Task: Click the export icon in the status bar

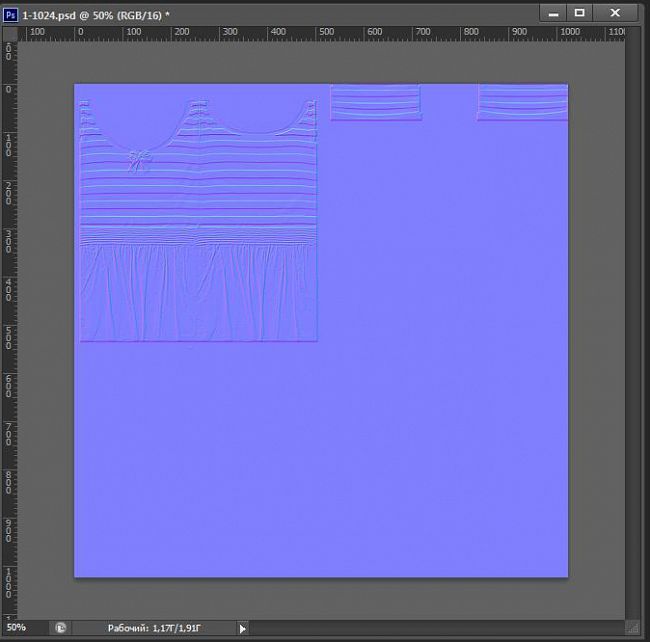Action: (x=60, y=628)
